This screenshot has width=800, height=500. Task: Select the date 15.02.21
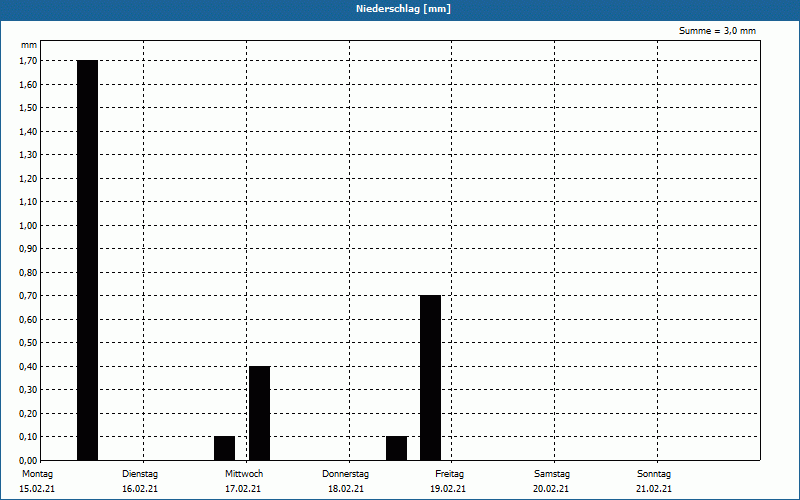tap(37, 489)
